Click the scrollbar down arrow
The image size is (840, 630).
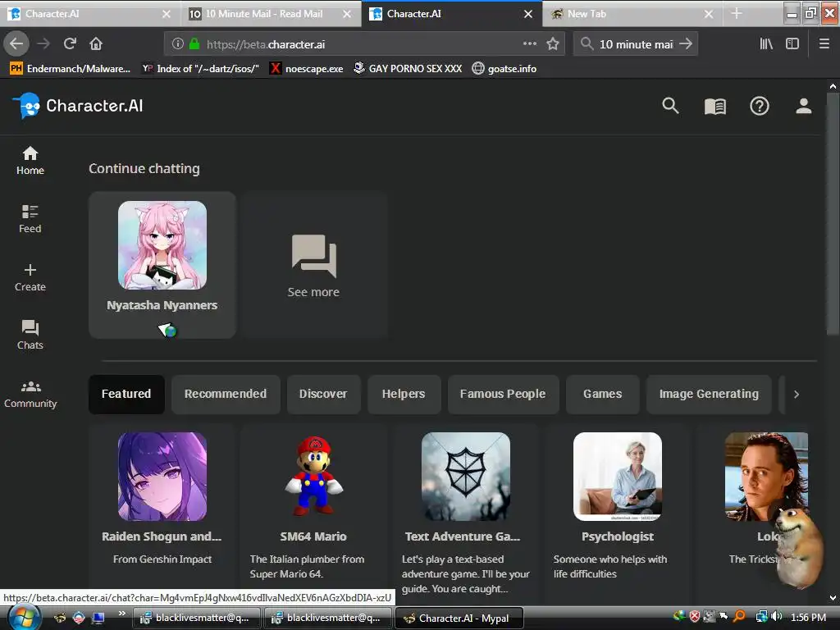[833, 598]
